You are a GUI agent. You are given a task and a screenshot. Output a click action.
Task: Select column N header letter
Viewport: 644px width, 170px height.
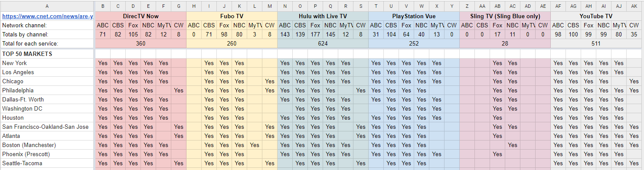(285, 6)
